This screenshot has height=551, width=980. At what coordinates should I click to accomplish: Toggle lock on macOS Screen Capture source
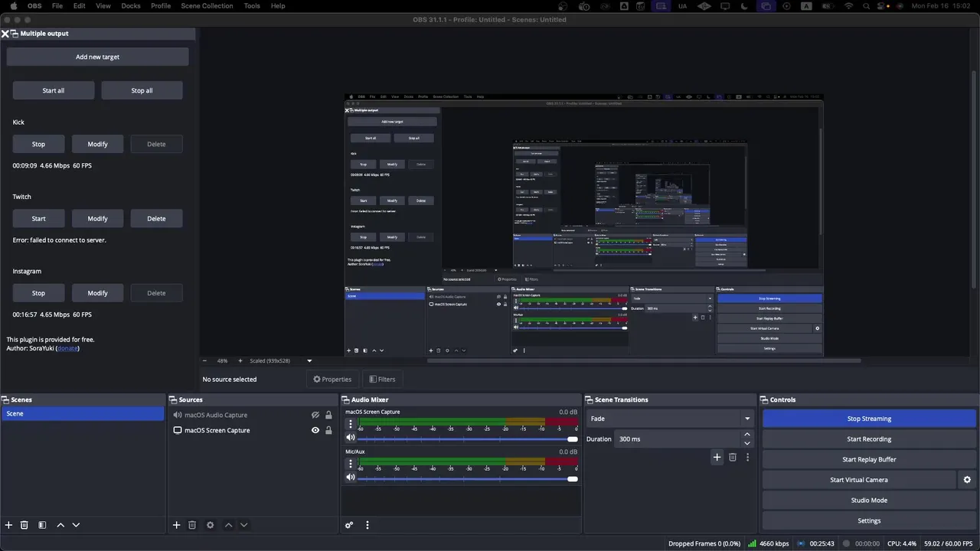pos(328,430)
